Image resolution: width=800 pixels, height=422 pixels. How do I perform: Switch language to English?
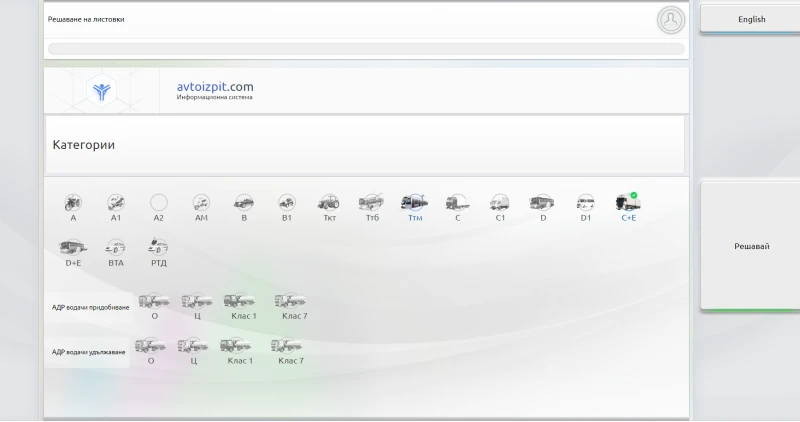[x=751, y=19]
